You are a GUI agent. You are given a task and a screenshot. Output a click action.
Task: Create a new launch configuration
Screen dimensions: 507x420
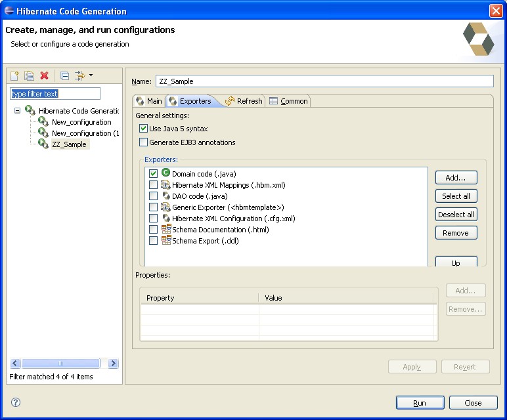coord(15,75)
